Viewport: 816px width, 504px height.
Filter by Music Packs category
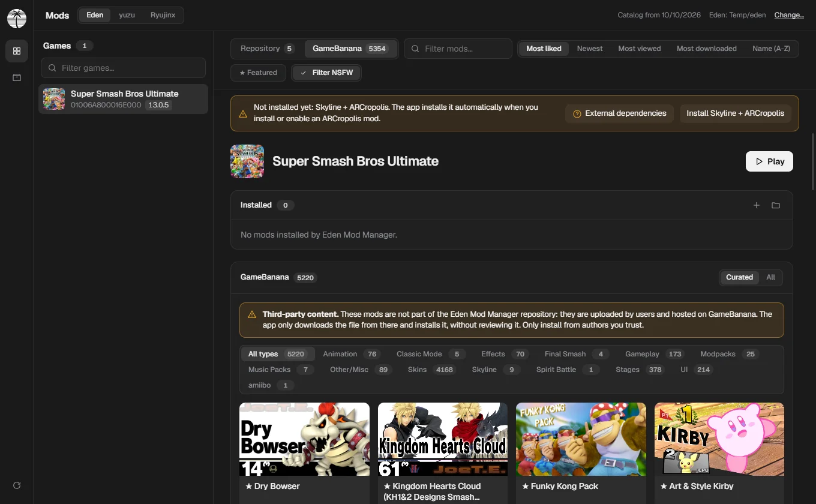(281, 370)
